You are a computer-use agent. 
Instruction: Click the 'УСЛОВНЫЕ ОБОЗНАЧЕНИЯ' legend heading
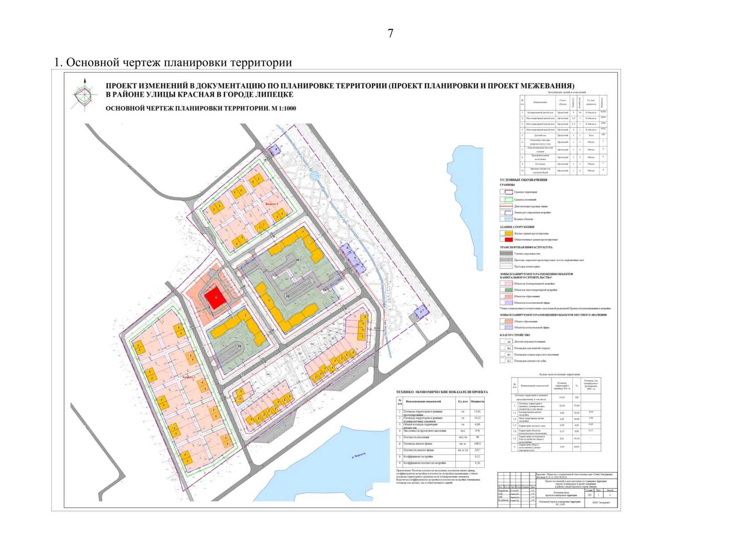point(523,180)
